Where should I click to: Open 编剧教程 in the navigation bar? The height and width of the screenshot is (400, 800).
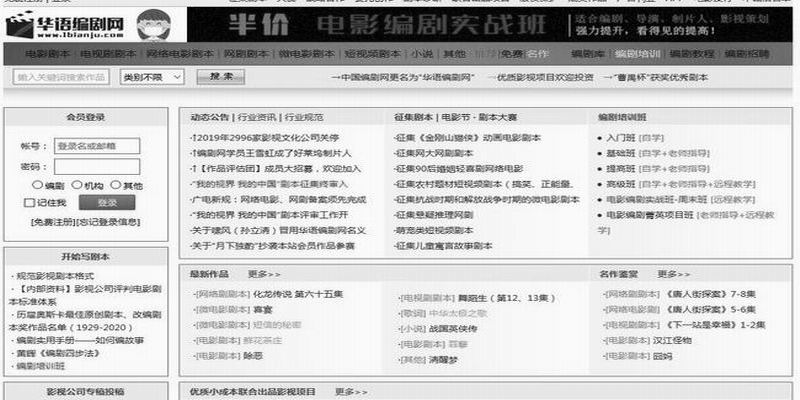[x=692, y=54]
